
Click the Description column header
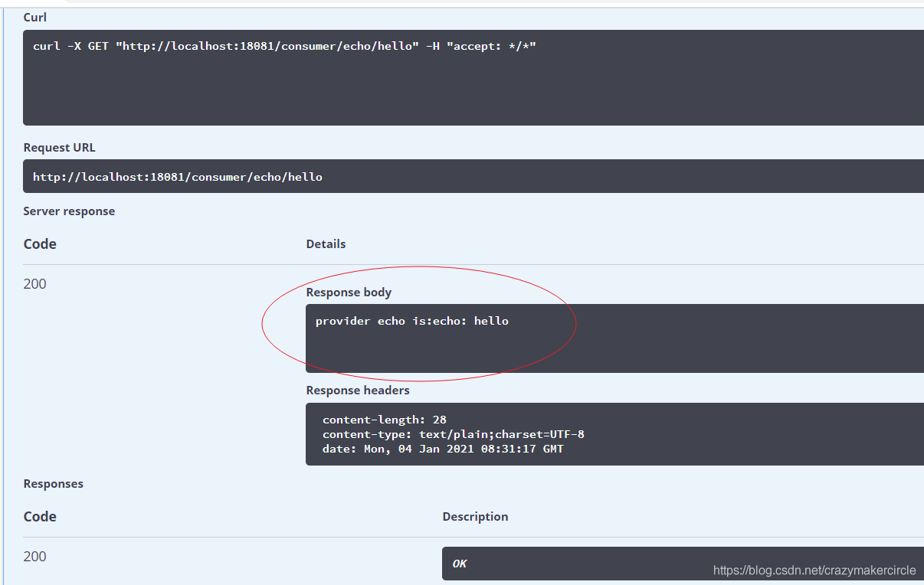(475, 517)
